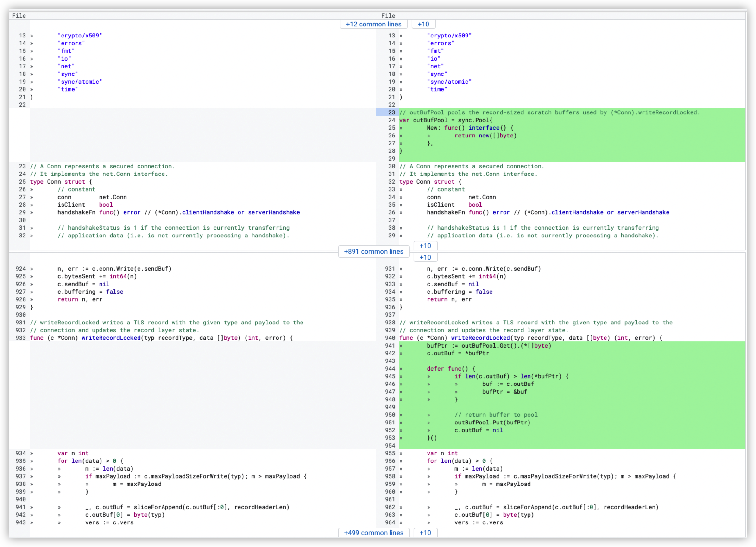This screenshot has height=547, width=756.
Task: Click line number 941 beside bufPtr := outBufPool.Get()
Action: (x=390, y=345)
